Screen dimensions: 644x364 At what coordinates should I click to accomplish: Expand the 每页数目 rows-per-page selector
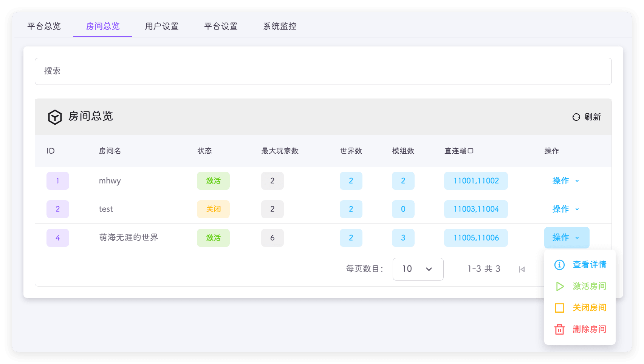(x=418, y=269)
